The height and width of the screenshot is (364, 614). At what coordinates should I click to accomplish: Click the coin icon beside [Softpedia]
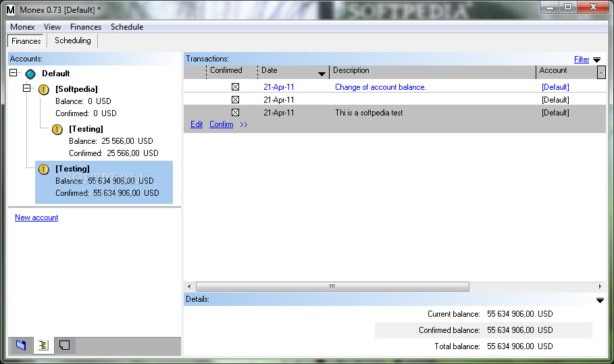[43, 90]
